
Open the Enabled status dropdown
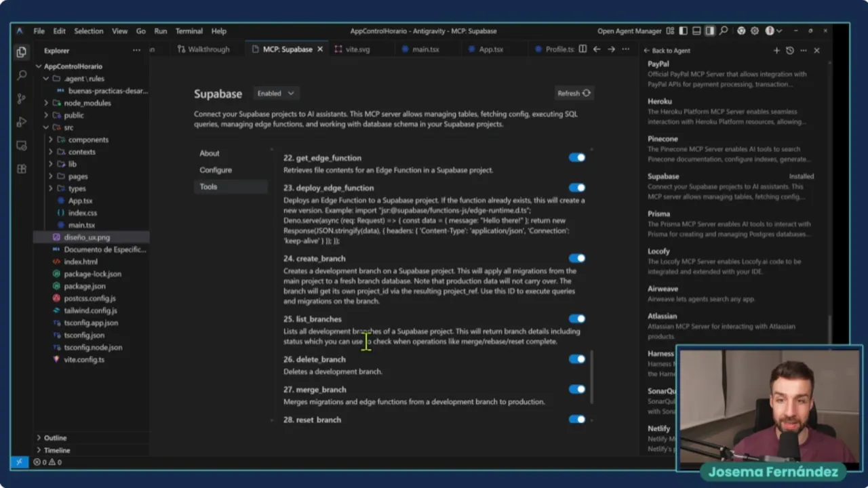(x=276, y=94)
